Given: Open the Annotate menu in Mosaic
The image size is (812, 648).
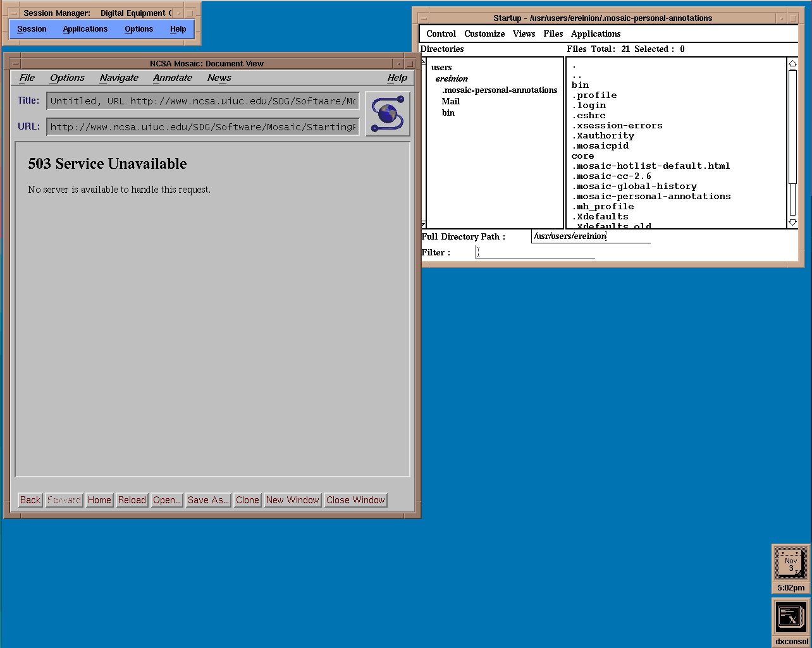Looking at the screenshot, I should (172, 78).
